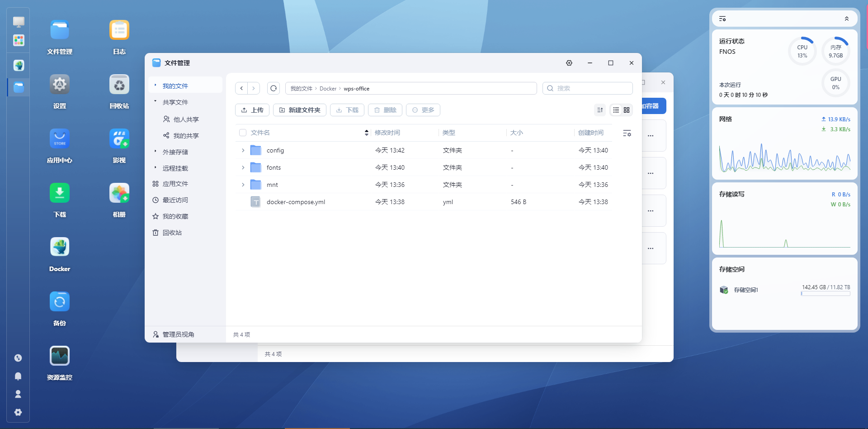The image size is (868, 429).
Task: Expand the mnt folder row
Action: click(x=243, y=185)
